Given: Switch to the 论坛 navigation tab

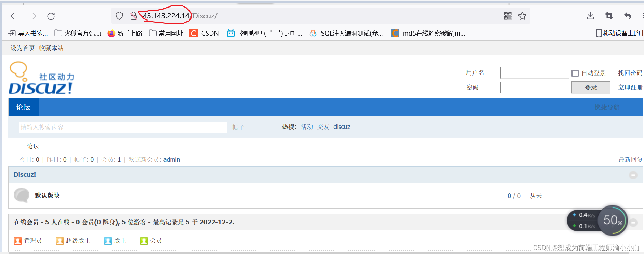Looking at the screenshot, I should point(23,107).
